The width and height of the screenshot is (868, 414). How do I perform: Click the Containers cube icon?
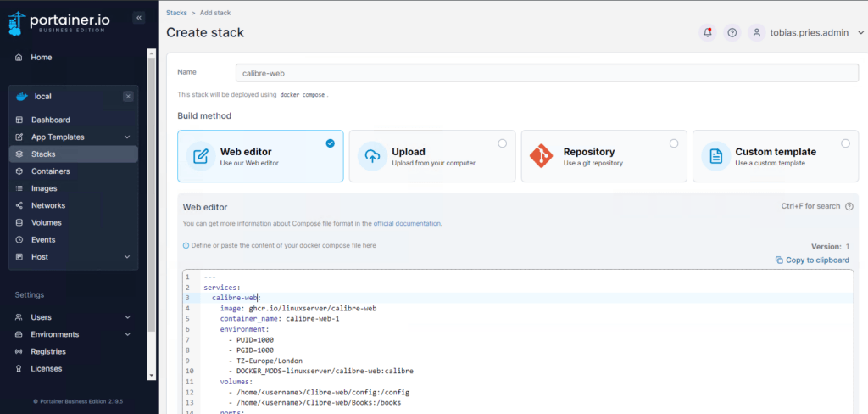coord(19,171)
